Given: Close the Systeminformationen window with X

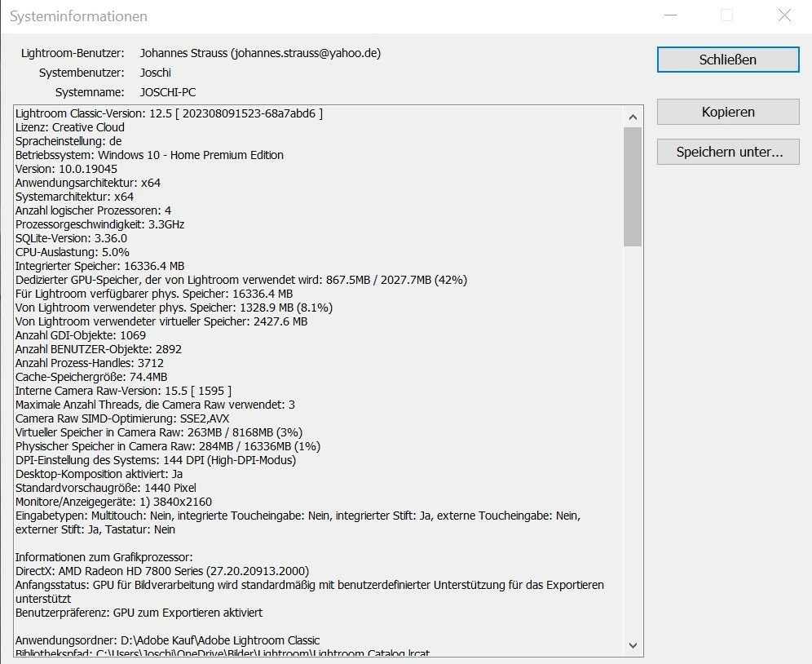Looking at the screenshot, I should click(x=784, y=15).
